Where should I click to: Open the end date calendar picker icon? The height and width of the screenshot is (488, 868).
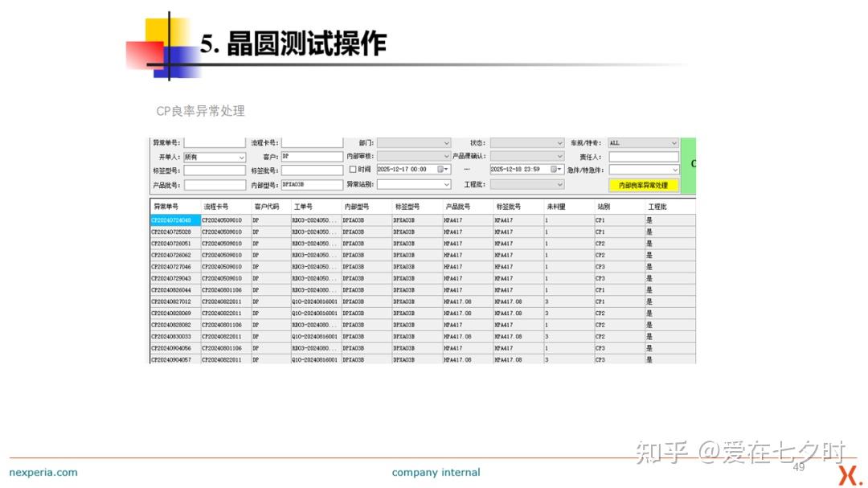[555, 170]
